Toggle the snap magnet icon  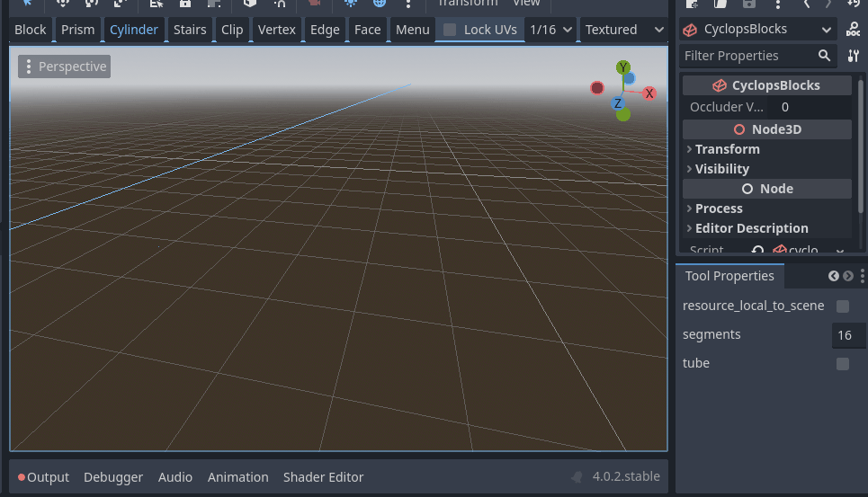coord(279,4)
